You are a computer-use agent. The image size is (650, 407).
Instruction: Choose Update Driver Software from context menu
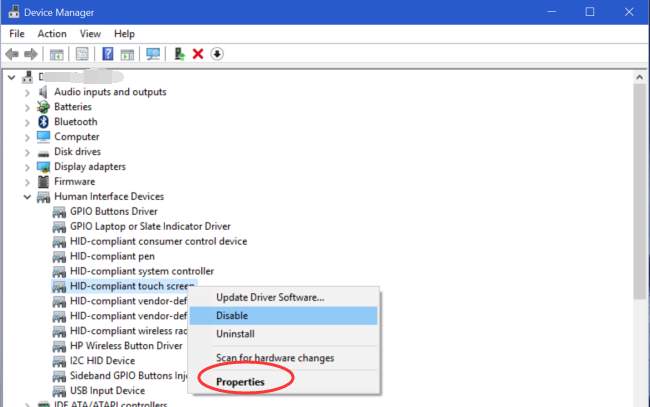[x=284, y=298]
